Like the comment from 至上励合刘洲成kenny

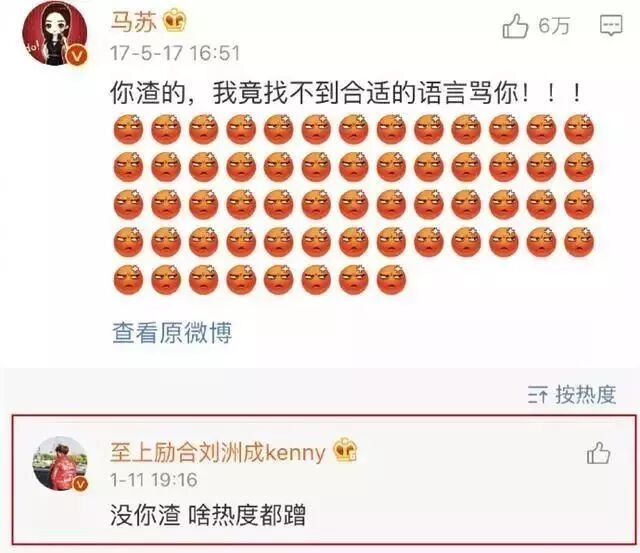coord(598,453)
